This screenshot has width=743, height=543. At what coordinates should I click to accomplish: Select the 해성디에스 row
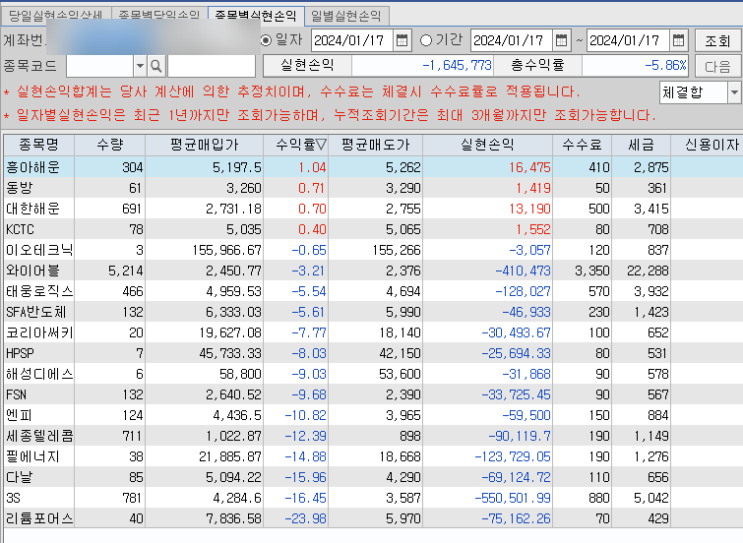[x=373, y=374]
